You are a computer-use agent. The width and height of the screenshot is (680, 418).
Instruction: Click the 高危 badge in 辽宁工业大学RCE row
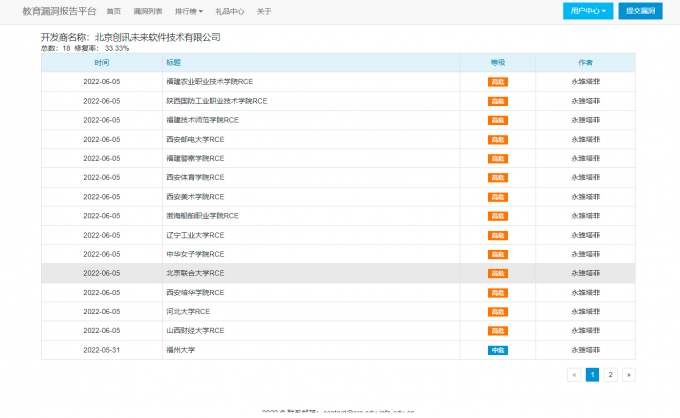coord(497,235)
